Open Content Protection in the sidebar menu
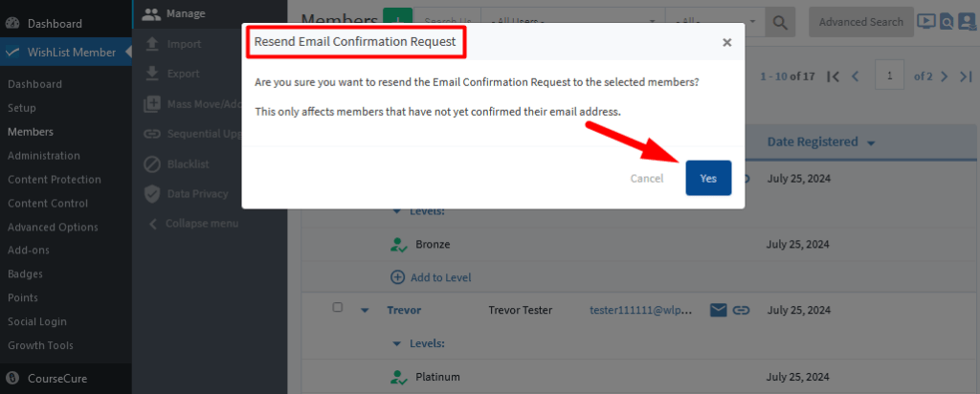The height and width of the screenshot is (394, 980). [x=55, y=179]
